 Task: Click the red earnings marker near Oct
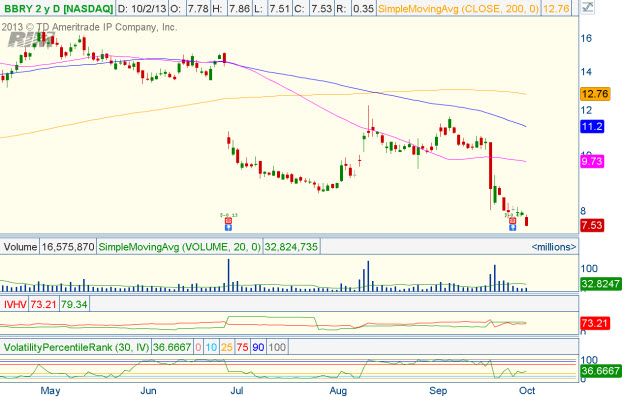513,221
